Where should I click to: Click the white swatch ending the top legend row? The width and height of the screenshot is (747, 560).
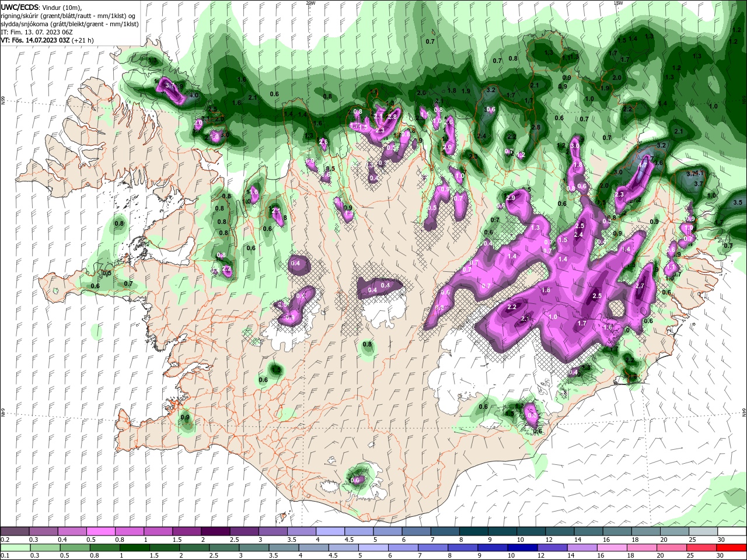click(x=732, y=531)
